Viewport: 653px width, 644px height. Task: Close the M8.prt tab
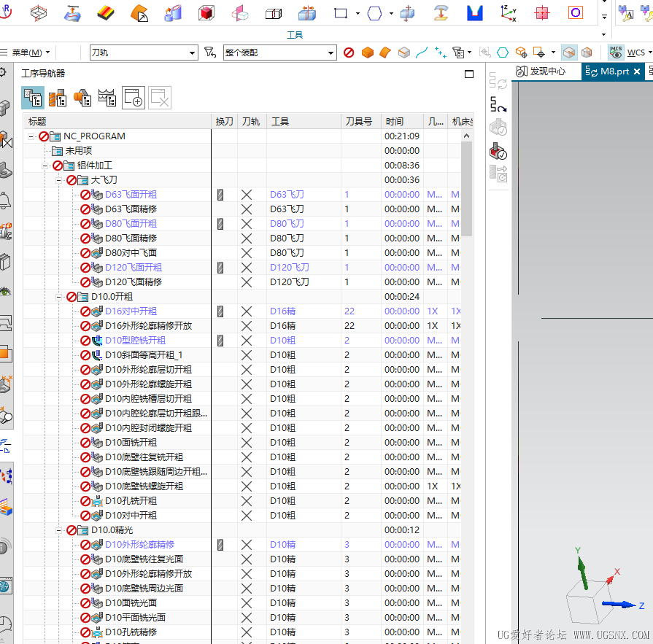(637, 71)
